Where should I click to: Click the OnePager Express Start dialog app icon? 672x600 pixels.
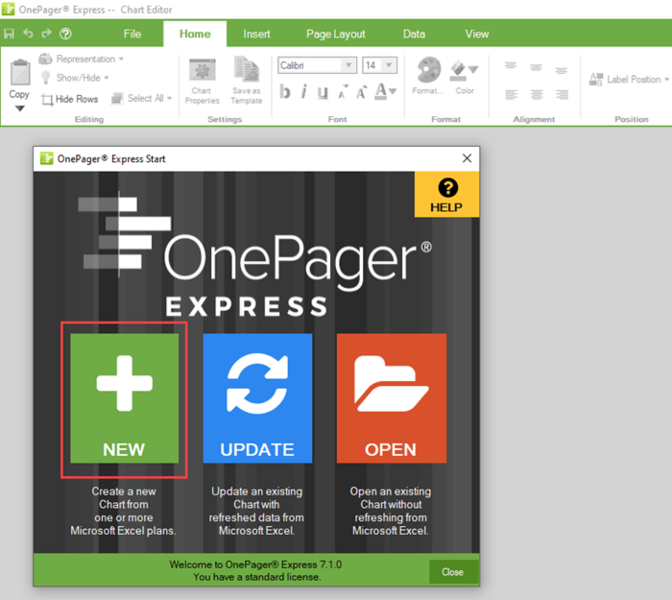(x=46, y=158)
